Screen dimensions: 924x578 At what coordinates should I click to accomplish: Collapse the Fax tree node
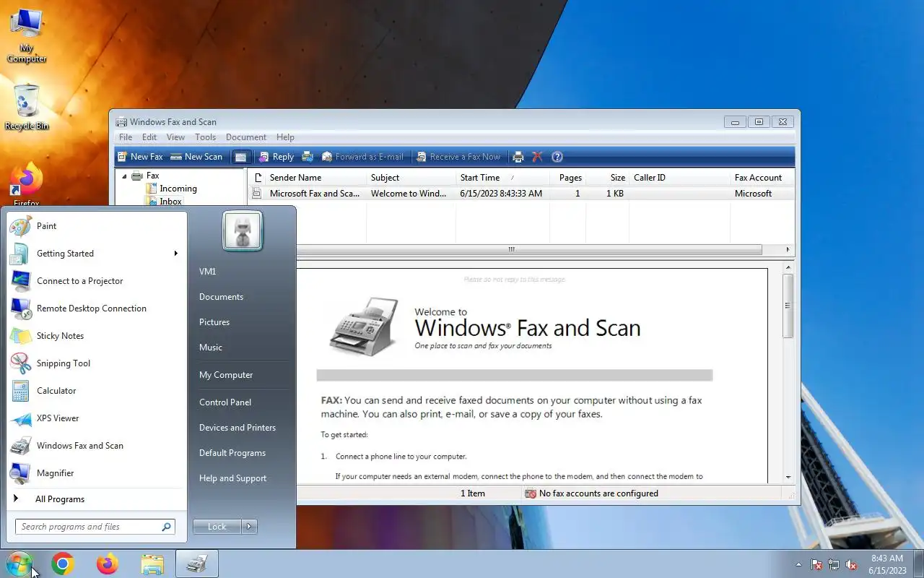(124, 176)
